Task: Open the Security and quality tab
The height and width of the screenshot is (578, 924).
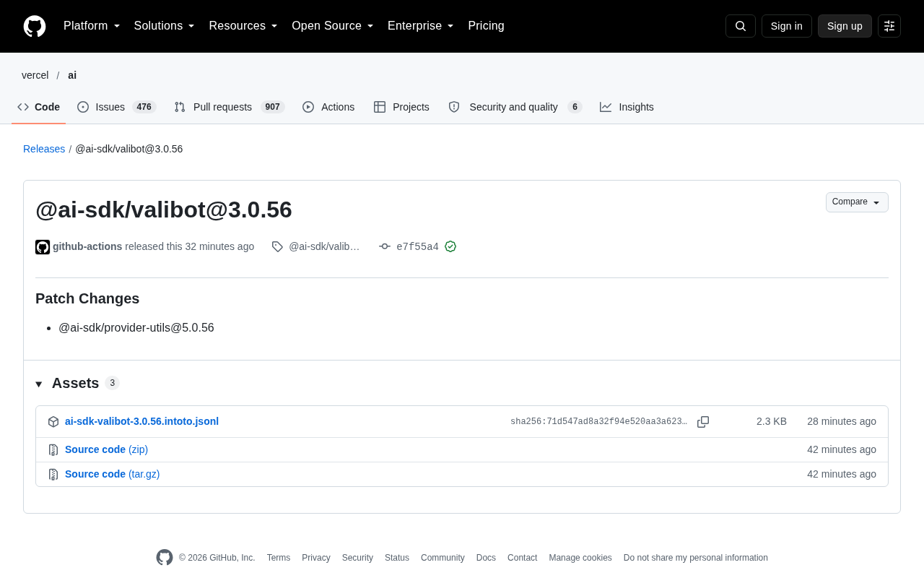Action: click(x=515, y=107)
